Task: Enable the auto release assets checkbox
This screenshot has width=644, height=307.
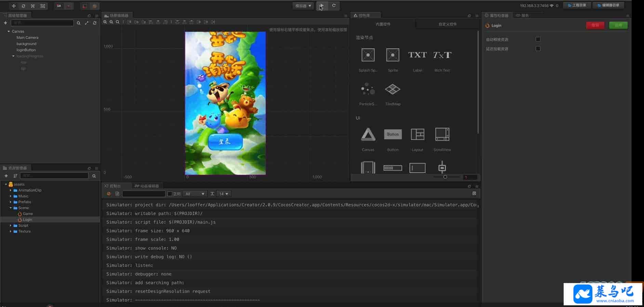Action: pyautogui.click(x=538, y=39)
